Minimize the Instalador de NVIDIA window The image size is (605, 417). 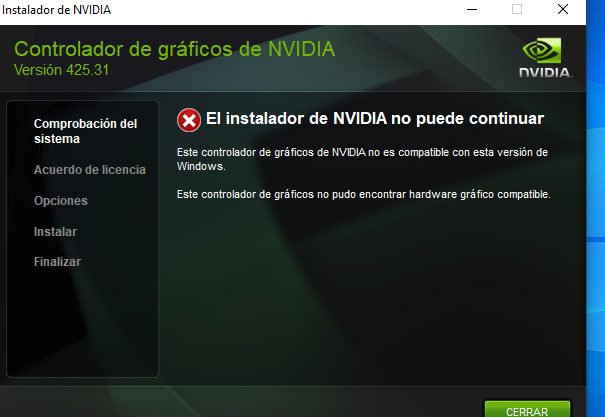click(x=472, y=9)
